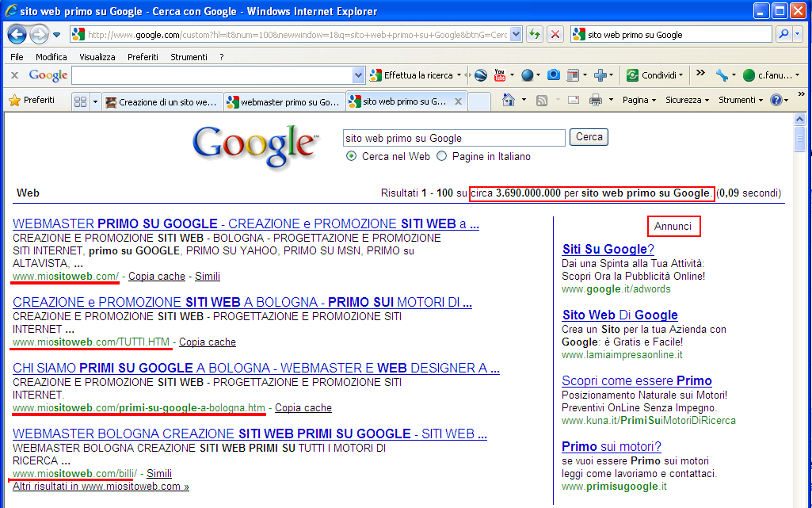The width and height of the screenshot is (812, 508).
Task: Open the Strumenti command bar dropdown
Action: (741, 100)
